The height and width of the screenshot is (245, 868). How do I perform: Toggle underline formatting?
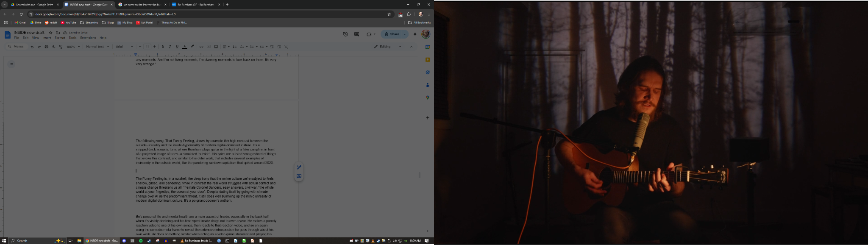177,47
